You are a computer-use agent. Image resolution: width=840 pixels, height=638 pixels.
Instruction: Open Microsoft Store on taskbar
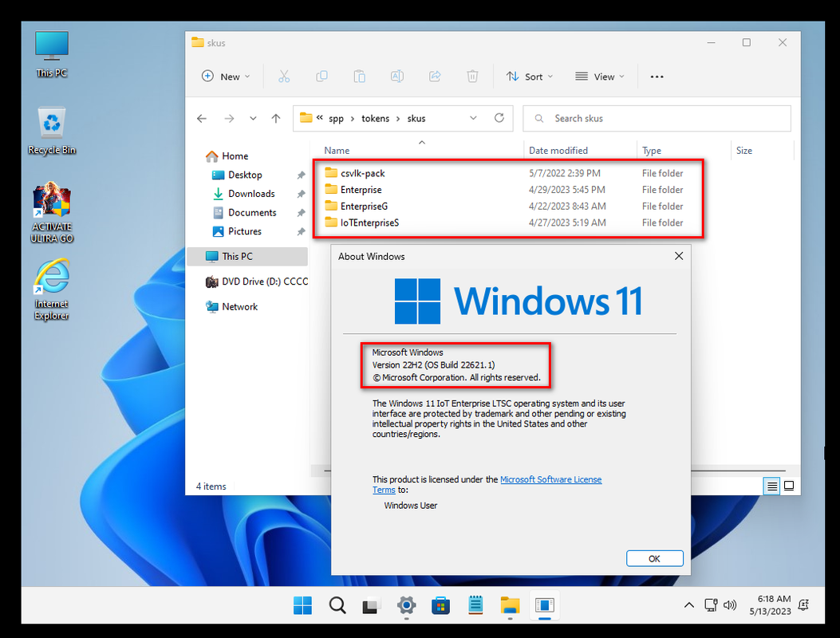441,605
